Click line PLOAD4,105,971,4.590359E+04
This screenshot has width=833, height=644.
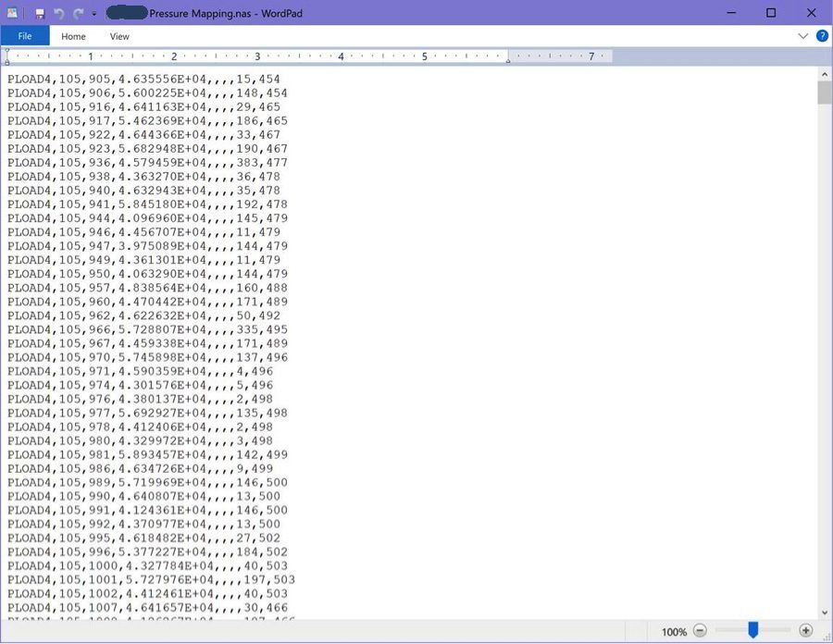click(x=141, y=371)
